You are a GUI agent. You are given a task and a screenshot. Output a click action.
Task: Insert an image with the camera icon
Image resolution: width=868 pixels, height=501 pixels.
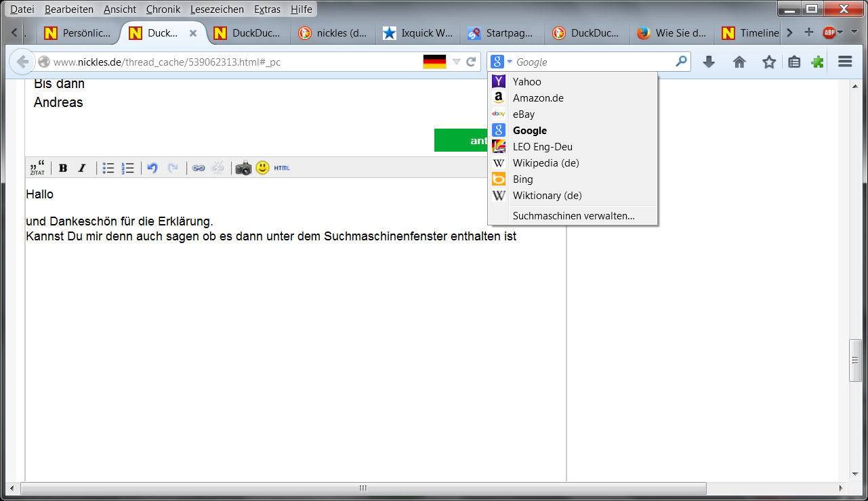pos(243,168)
